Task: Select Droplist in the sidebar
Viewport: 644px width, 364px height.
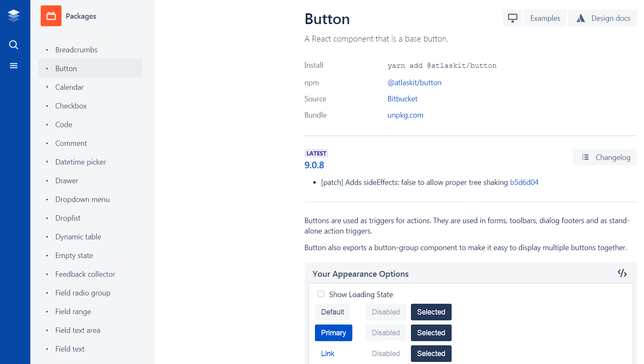Action: click(x=91, y=218)
